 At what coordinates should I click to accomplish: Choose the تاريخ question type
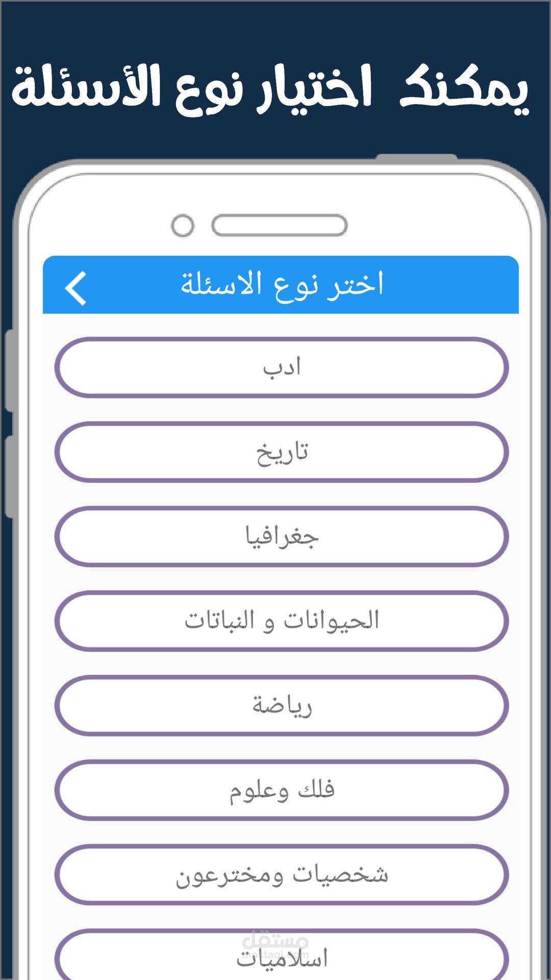point(282,452)
